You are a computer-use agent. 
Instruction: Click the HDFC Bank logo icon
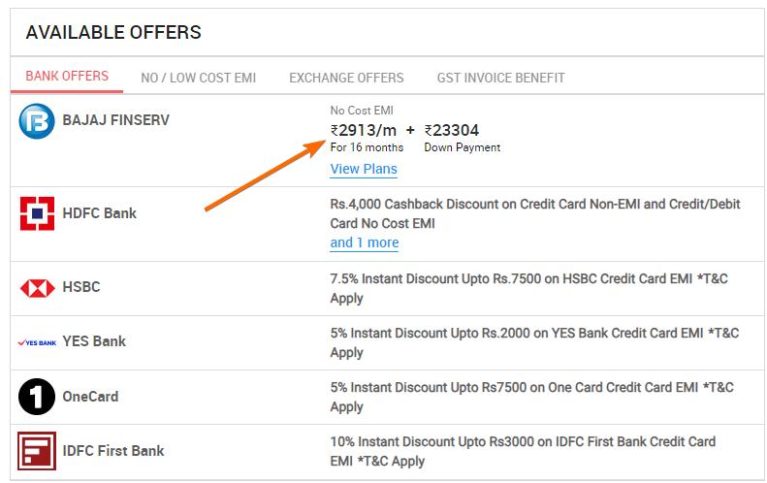point(37,214)
